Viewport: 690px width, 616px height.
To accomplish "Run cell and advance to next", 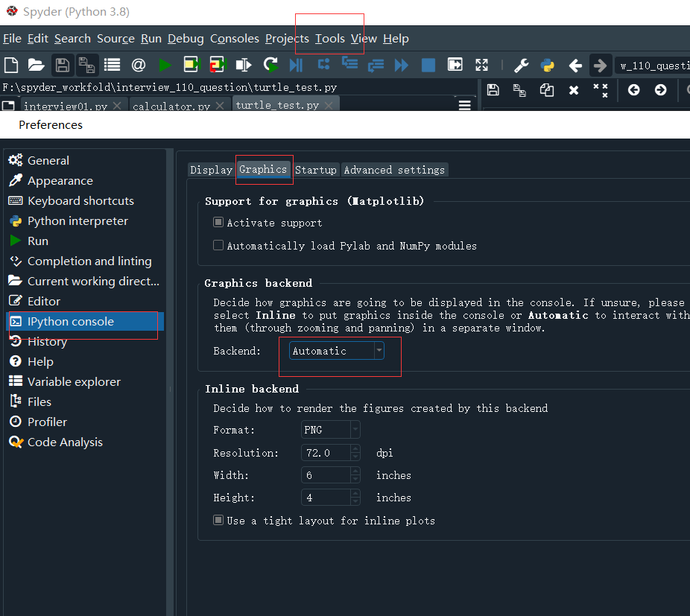I will 217,65.
